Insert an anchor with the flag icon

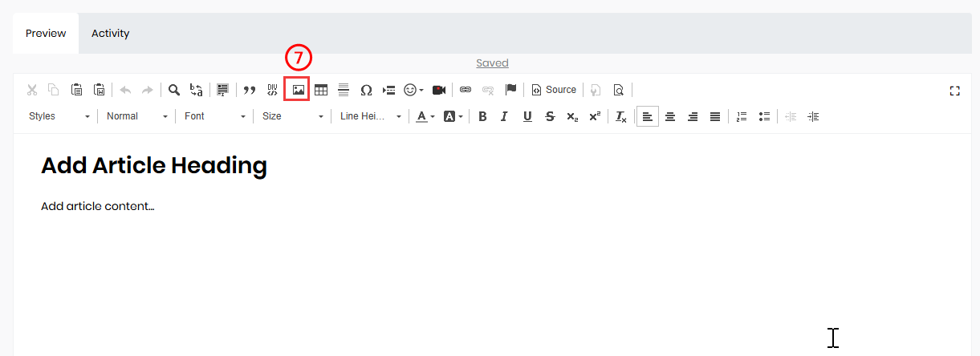coord(510,90)
